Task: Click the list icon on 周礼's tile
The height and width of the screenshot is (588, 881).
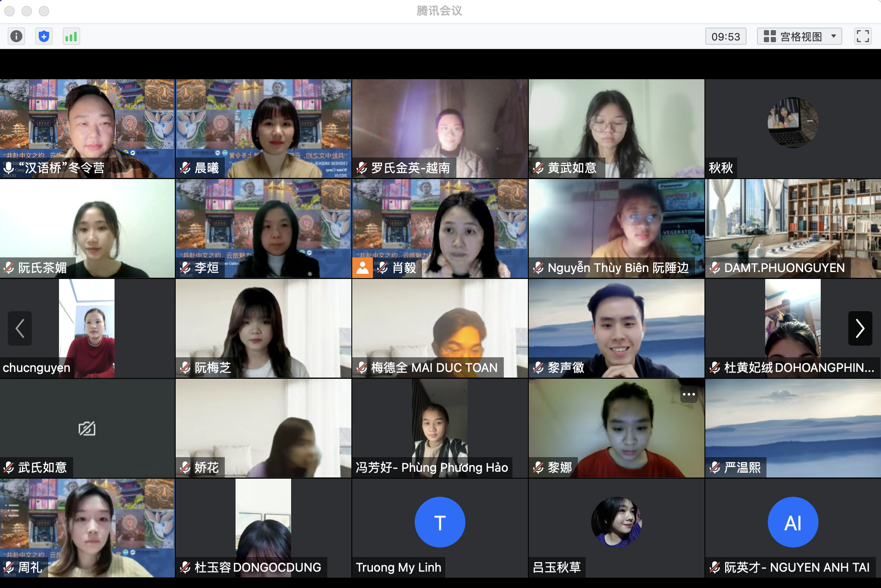Action: tap(12, 511)
